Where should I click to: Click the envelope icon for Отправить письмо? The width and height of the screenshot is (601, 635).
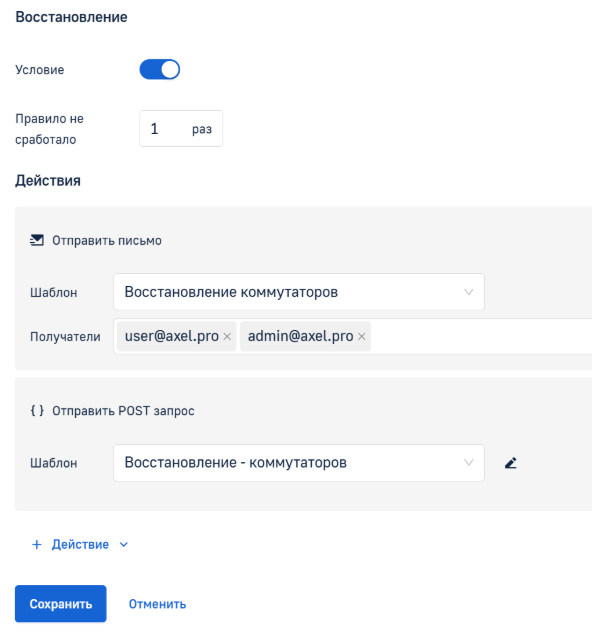click(x=37, y=240)
